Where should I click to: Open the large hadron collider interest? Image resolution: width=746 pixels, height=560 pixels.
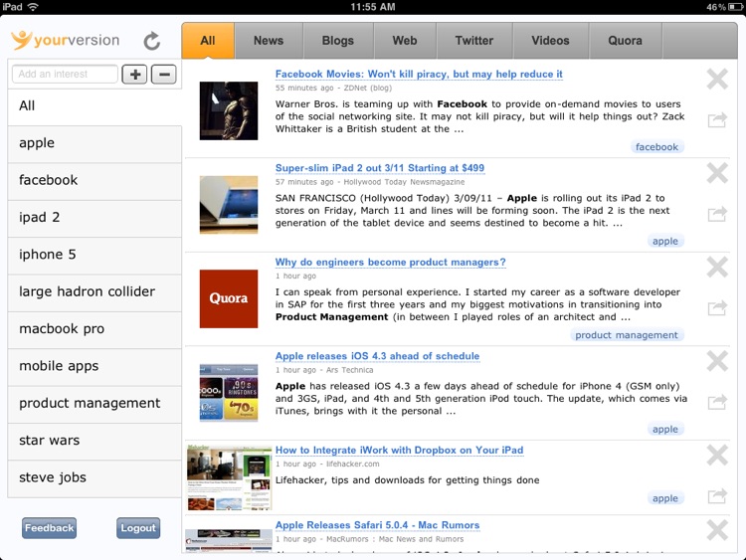tap(94, 291)
